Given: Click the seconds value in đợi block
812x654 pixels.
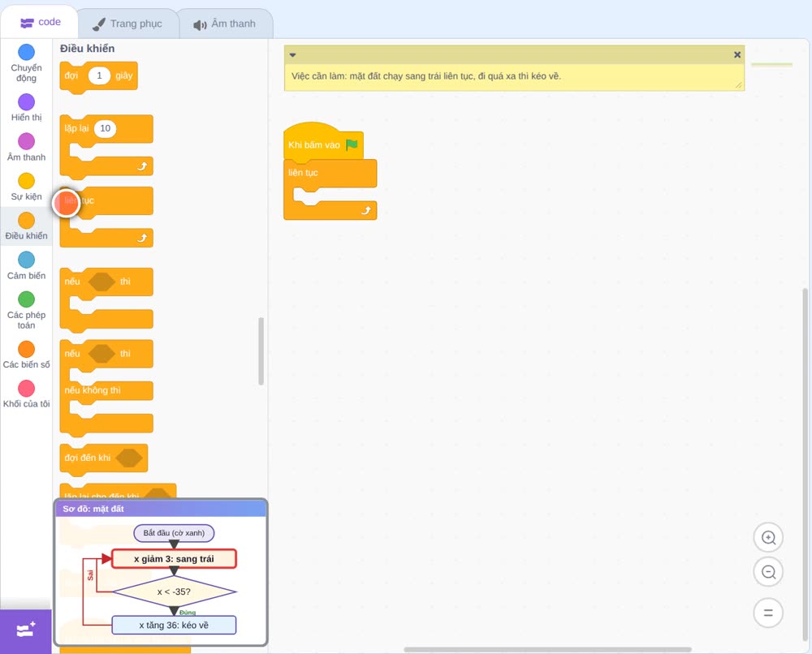Looking at the screenshot, I should (99, 75).
